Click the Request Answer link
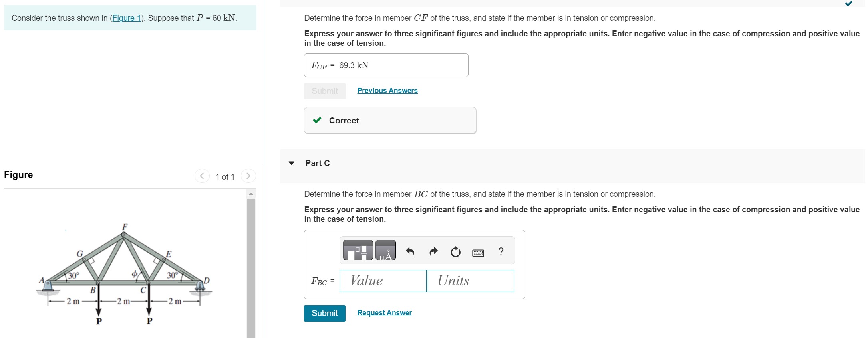The width and height of the screenshot is (868, 338). point(384,312)
